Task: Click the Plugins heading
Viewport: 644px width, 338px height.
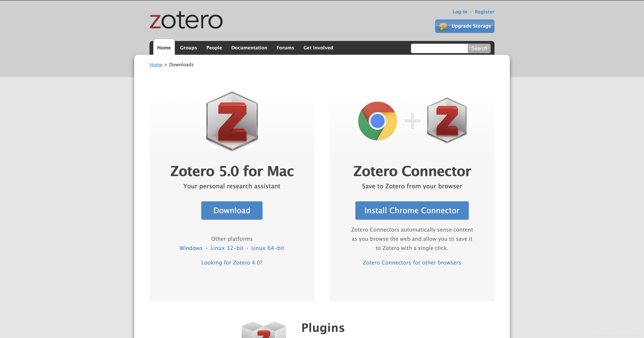Action: 323,328
